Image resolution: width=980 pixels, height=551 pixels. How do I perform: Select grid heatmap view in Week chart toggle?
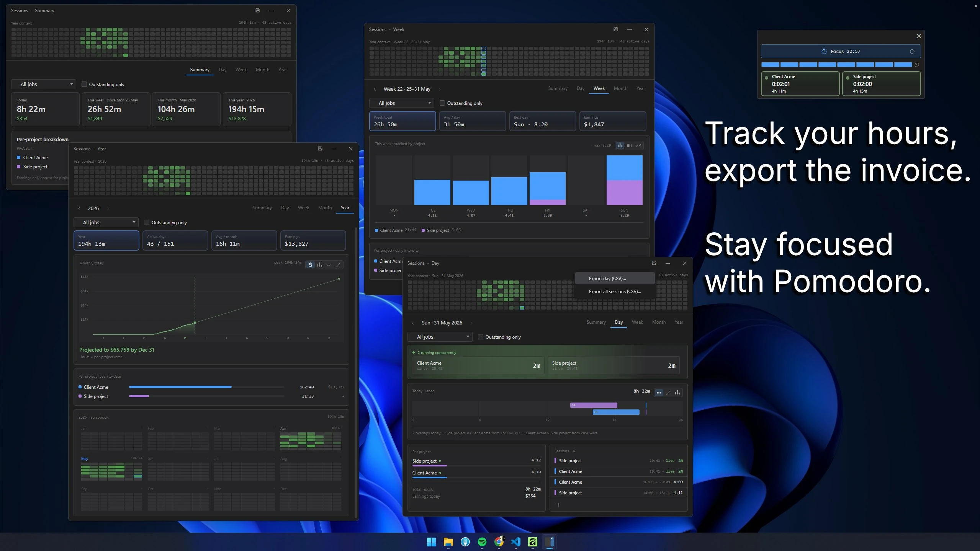[x=629, y=145]
